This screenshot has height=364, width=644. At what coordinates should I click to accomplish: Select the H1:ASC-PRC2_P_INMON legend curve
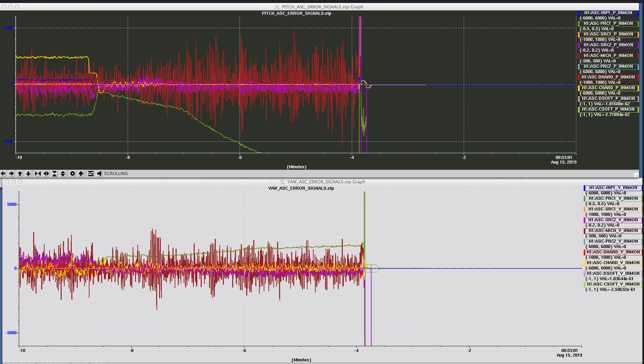click(608, 66)
